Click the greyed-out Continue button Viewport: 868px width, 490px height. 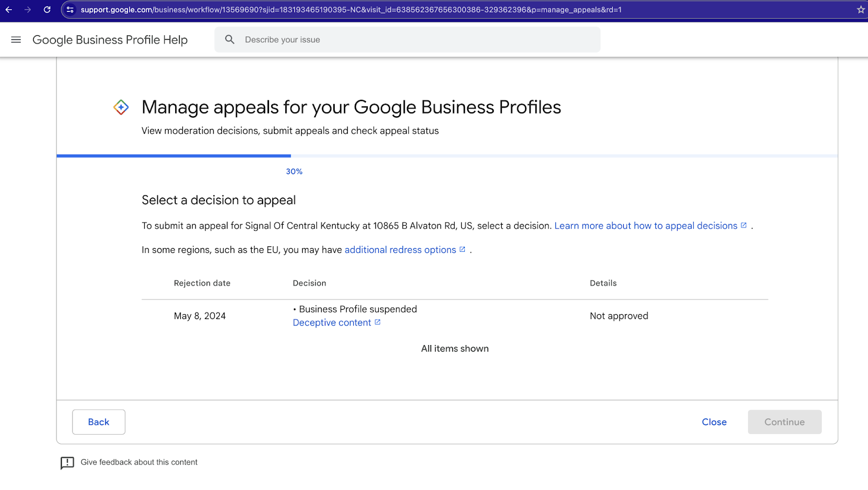pos(784,422)
